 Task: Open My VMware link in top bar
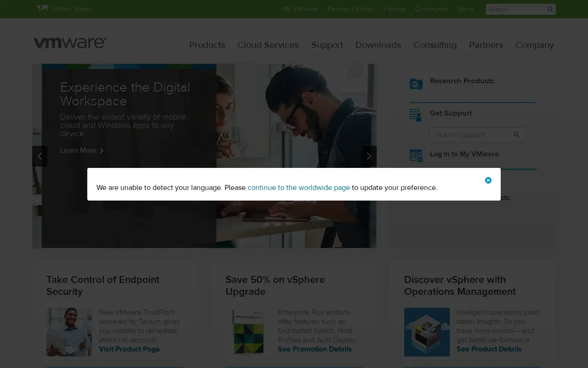click(300, 9)
